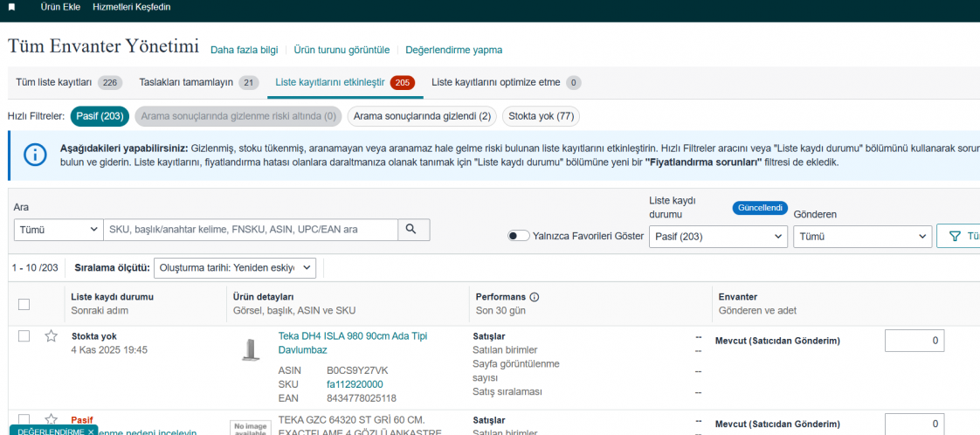Click the Performans info icon
Viewport: 980px width, 435px height.
click(x=534, y=297)
